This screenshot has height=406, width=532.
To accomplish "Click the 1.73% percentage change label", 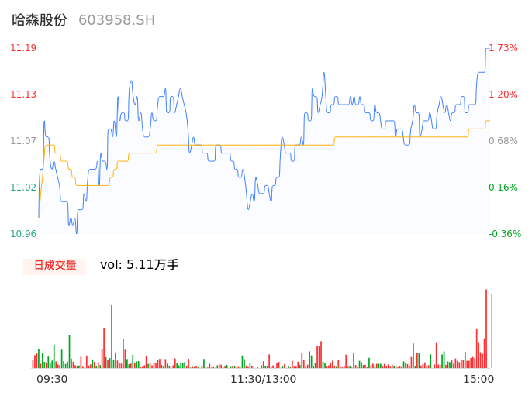I will tap(503, 48).
